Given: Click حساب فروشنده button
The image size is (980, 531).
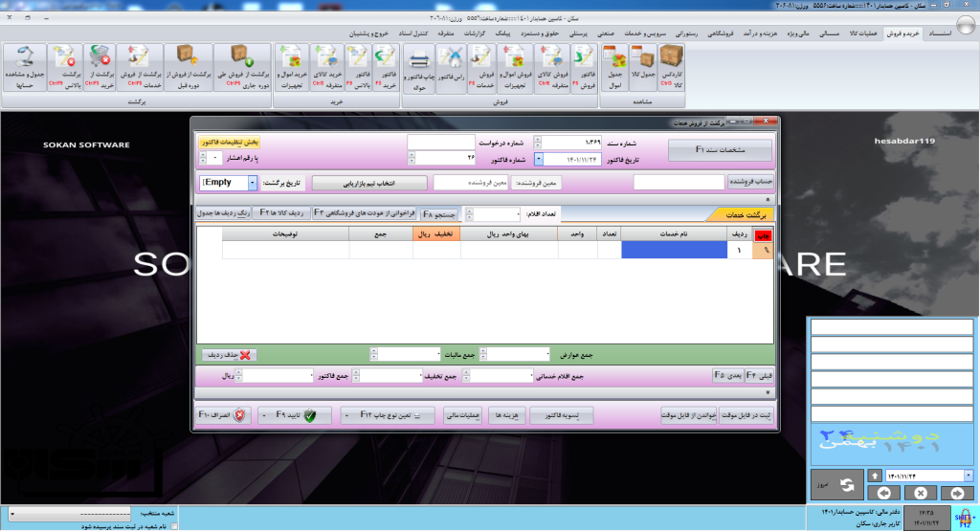Looking at the screenshot, I should (x=750, y=181).
